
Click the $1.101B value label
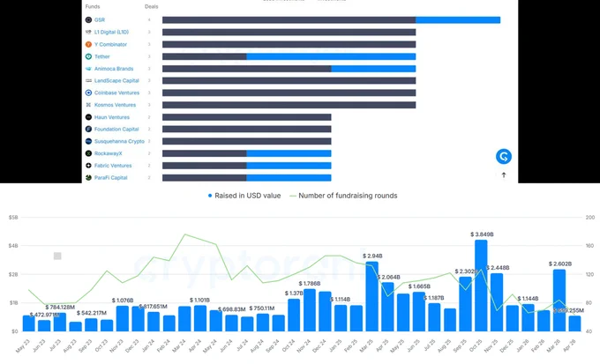(199, 301)
